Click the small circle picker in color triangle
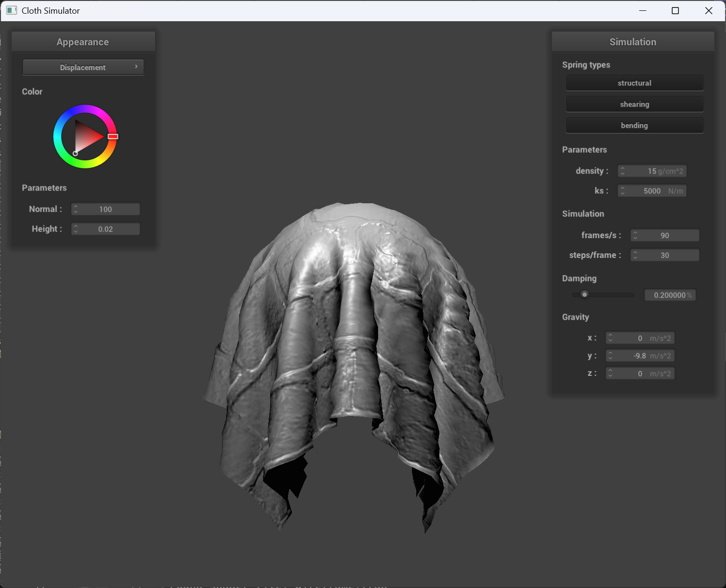This screenshot has height=588, width=726. click(x=75, y=153)
